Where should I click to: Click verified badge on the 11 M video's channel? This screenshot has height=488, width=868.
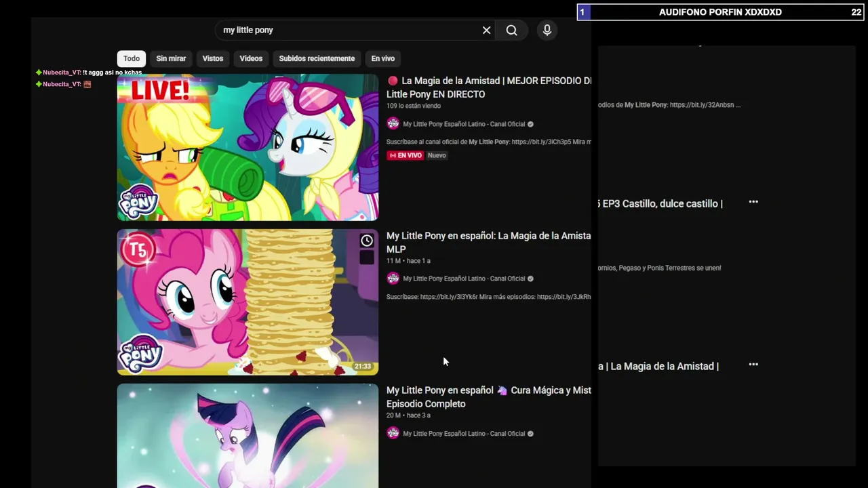(530, 279)
